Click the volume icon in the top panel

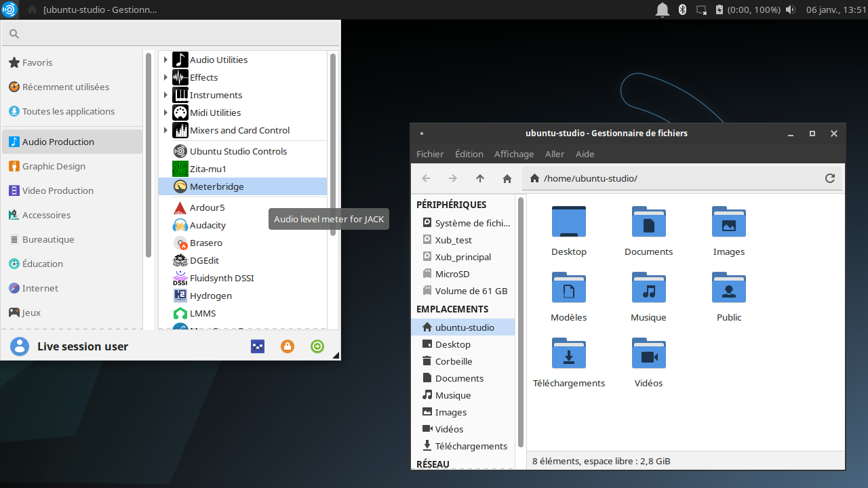(790, 9)
